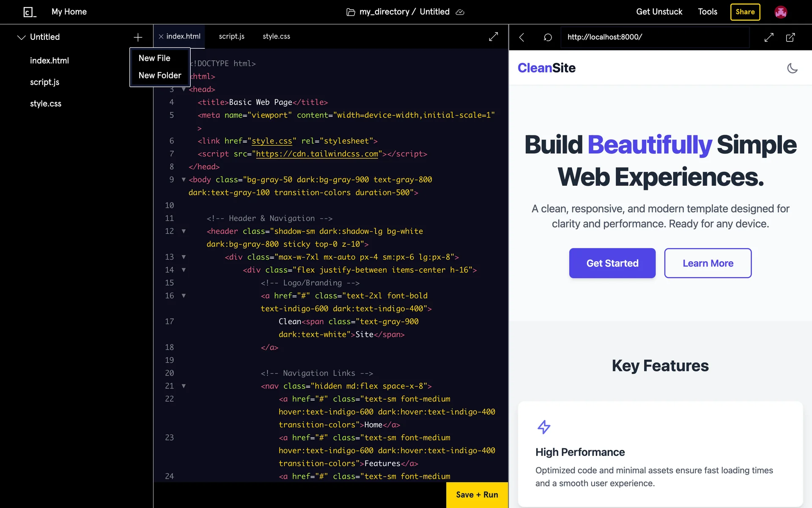Open preview in new window
812x508 pixels.
(x=790, y=37)
